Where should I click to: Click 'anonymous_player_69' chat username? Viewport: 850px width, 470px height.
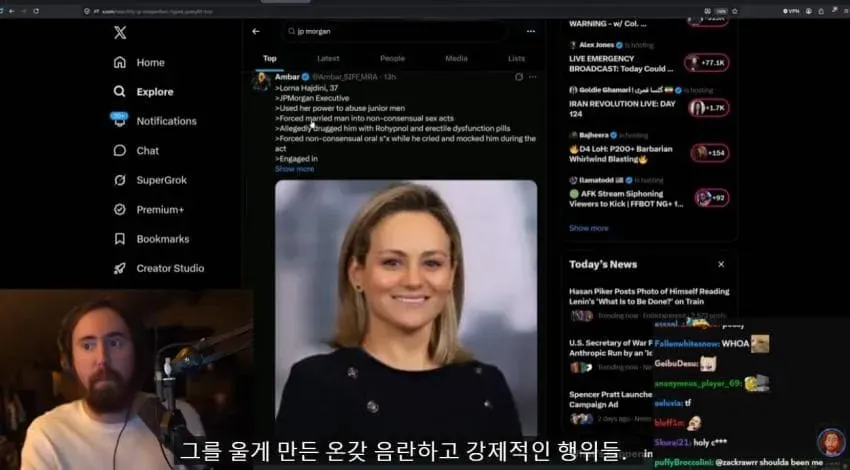(x=698, y=384)
